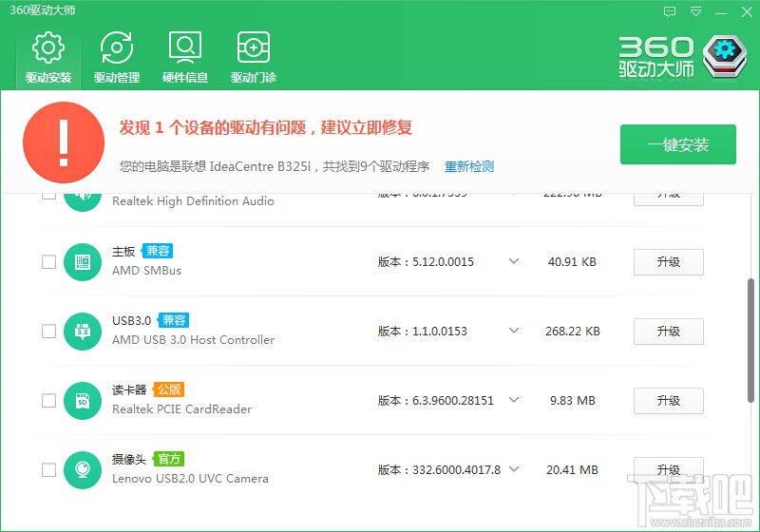Viewport: 760px width, 532px height.
Task: Click 升级 for Realtek PCIE CardReader
Action: click(x=669, y=401)
